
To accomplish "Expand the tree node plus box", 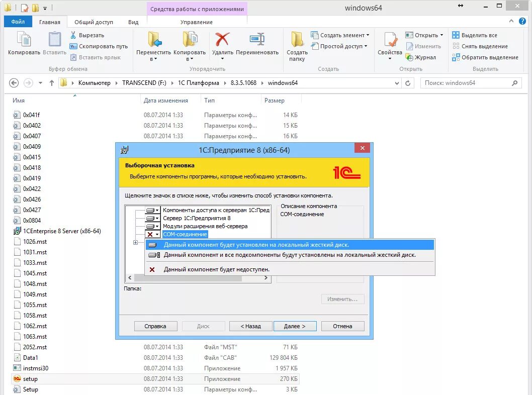I will pos(135,242).
